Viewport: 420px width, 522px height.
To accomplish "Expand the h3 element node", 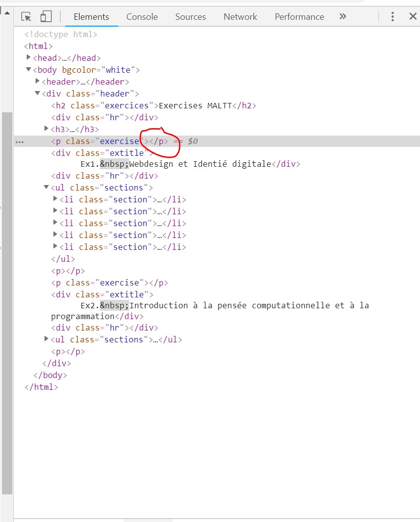I will (47, 129).
